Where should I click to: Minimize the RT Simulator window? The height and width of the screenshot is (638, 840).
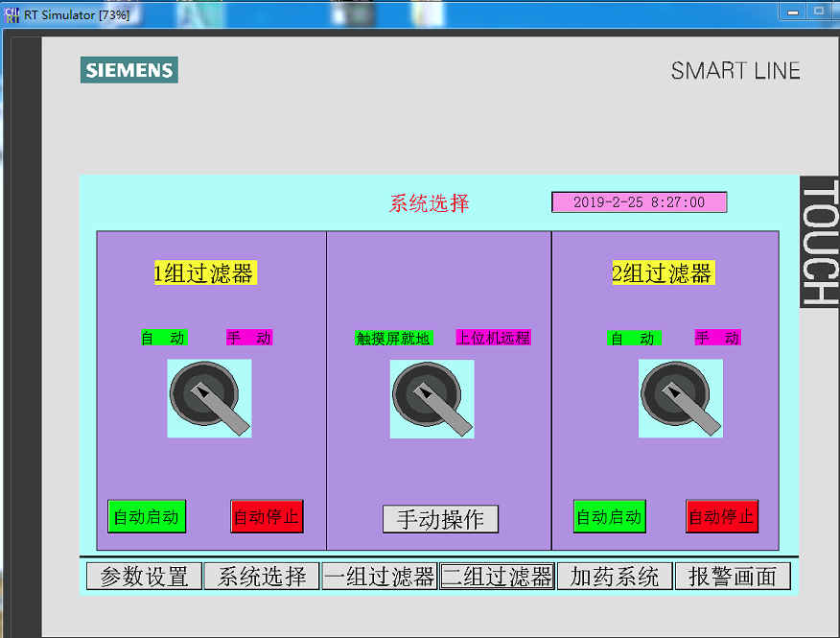click(x=793, y=12)
